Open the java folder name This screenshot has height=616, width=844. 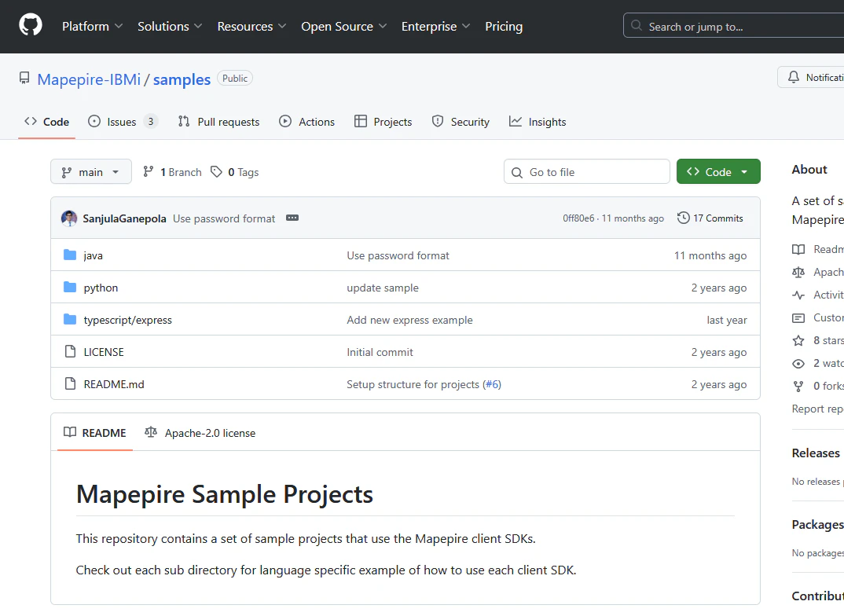93,255
